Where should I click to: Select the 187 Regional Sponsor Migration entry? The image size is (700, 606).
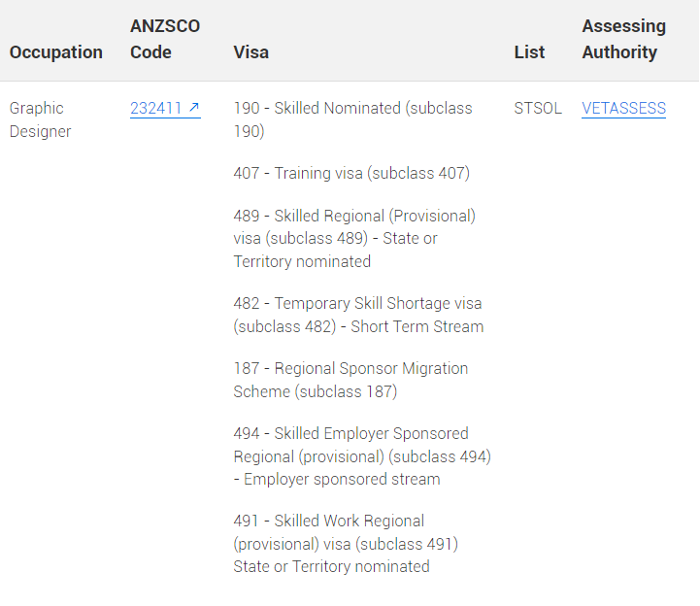point(350,380)
